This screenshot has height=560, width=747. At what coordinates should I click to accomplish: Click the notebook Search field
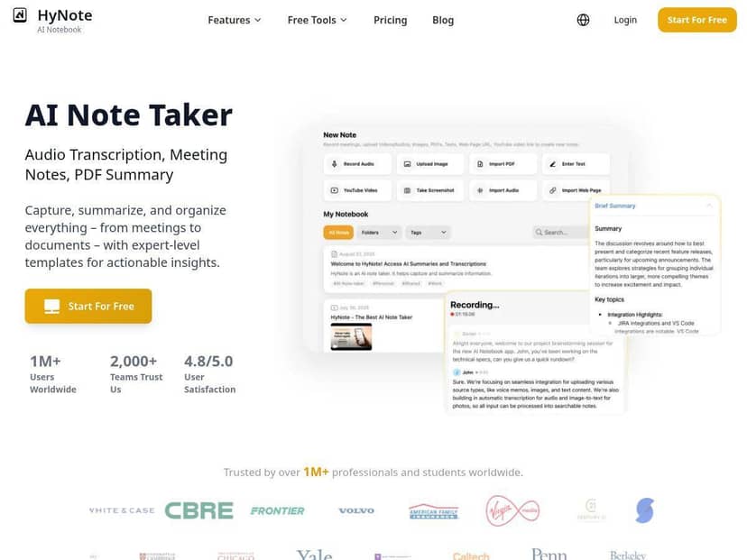562,233
